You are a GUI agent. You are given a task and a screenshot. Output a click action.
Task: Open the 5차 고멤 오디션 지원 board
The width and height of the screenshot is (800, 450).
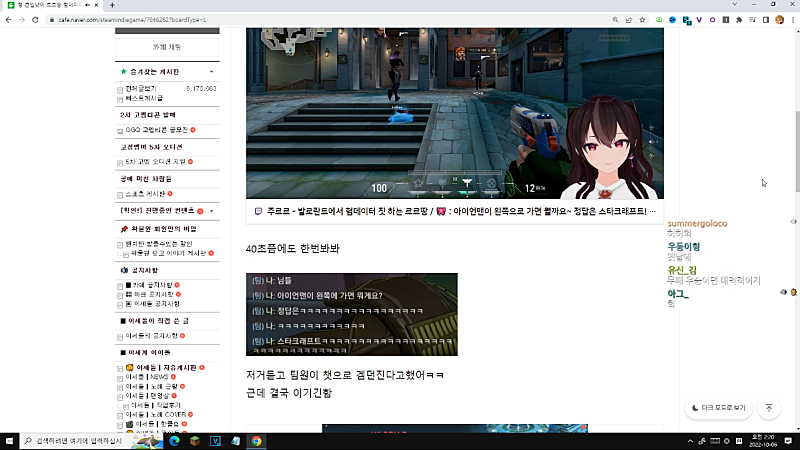point(156,162)
